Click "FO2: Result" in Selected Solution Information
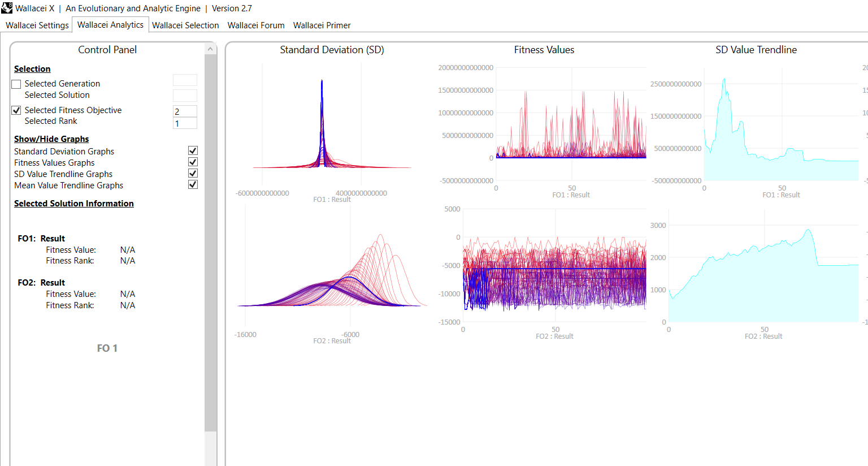 point(41,283)
